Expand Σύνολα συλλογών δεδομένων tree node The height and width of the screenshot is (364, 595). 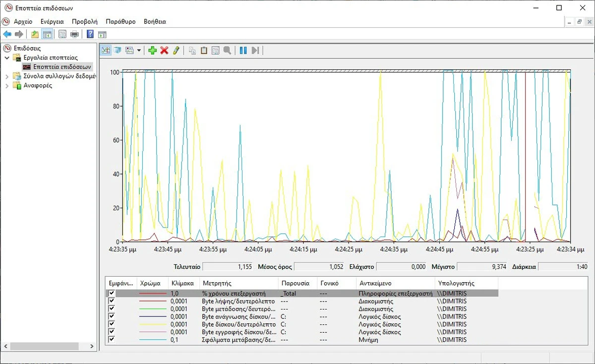[x=7, y=76]
